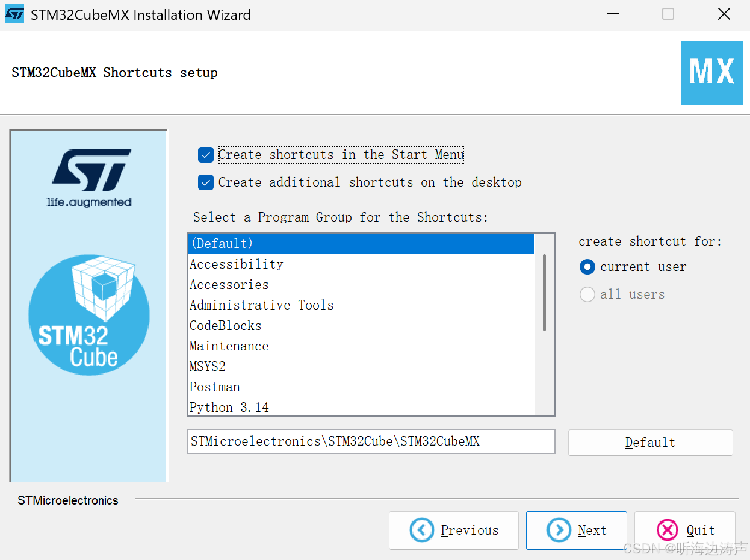The image size is (750, 560).
Task: Select the all users radio button
Action: point(587,294)
